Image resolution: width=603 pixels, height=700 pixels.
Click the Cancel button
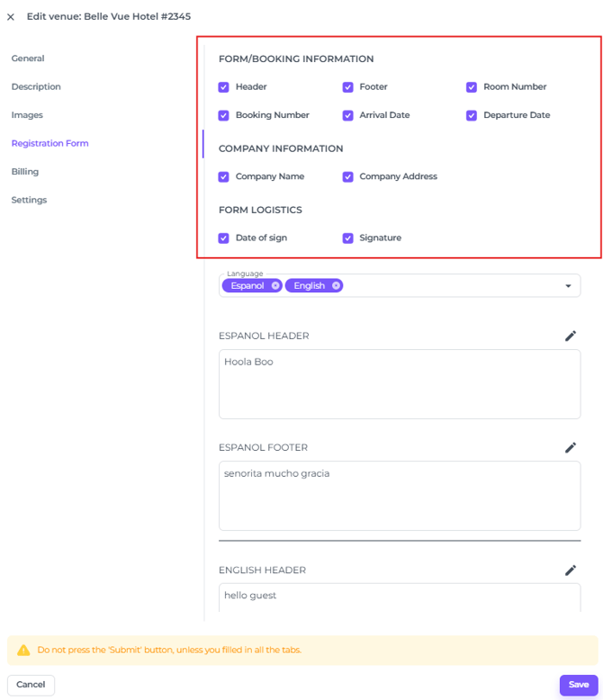tap(31, 685)
